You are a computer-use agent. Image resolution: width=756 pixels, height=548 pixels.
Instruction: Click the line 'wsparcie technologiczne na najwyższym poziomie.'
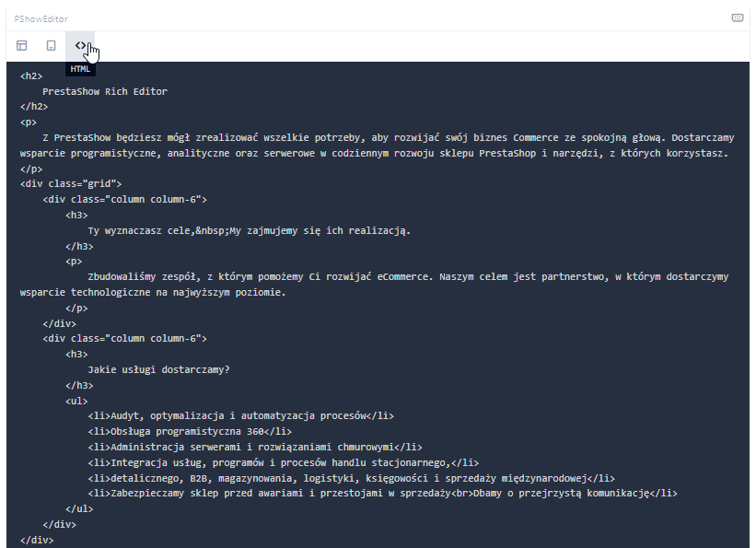pyautogui.click(x=153, y=292)
